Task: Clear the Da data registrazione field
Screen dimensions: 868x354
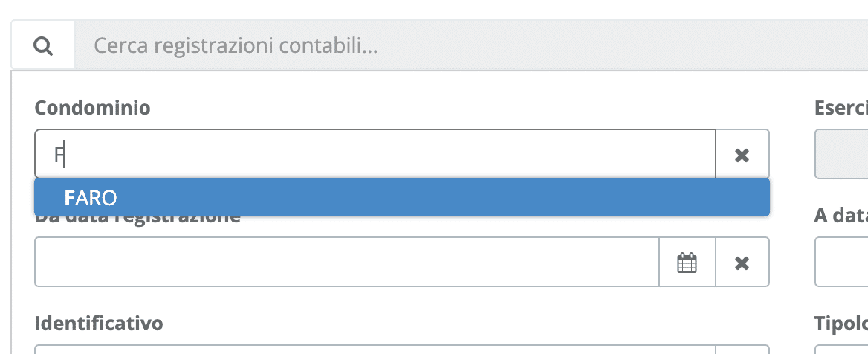Action: (742, 263)
